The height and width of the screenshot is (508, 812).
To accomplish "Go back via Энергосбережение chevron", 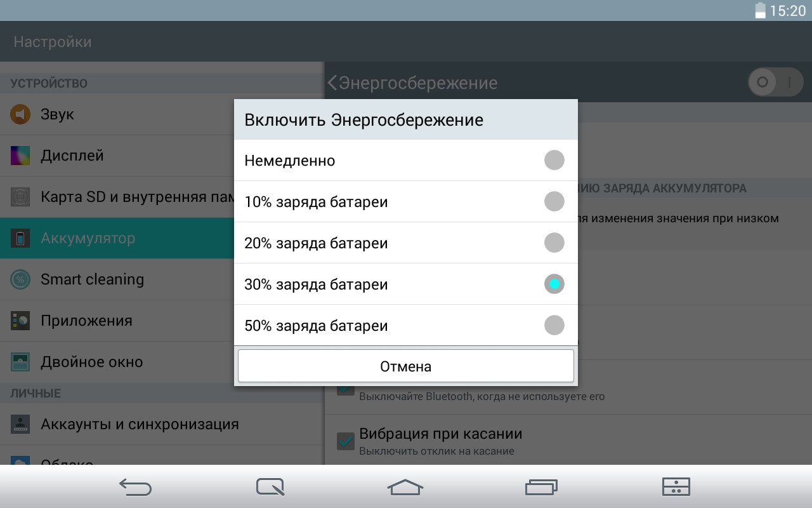I will click(332, 83).
